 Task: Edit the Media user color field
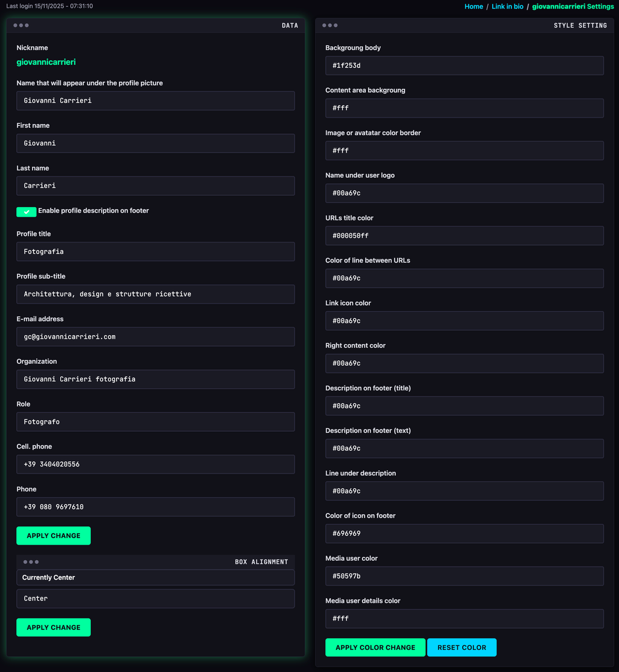click(x=464, y=576)
